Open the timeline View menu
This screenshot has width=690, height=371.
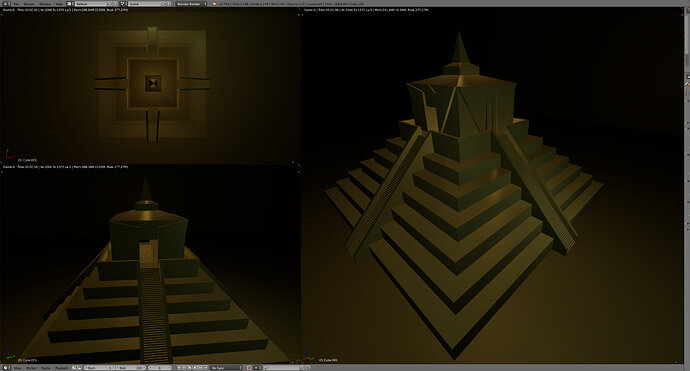(x=17, y=367)
